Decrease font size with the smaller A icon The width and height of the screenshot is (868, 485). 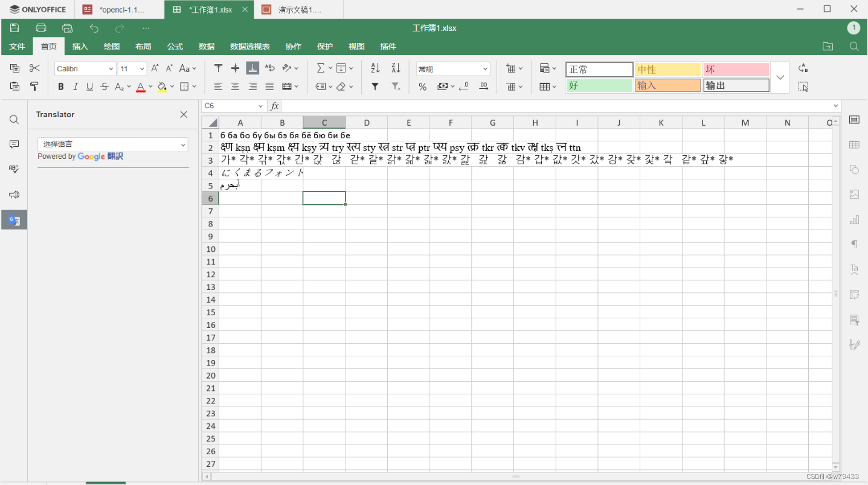pos(170,68)
